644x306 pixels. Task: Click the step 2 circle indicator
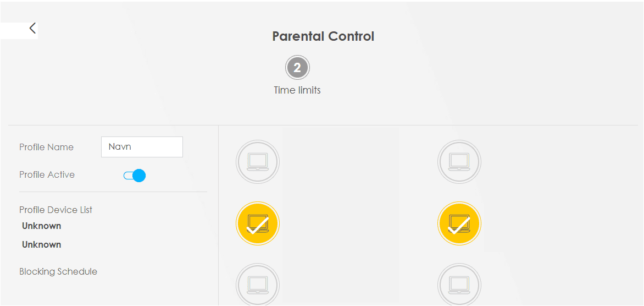297,68
